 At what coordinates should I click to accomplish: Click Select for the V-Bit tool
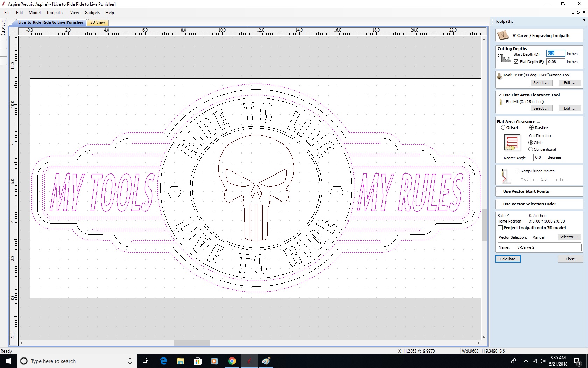[x=541, y=83]
